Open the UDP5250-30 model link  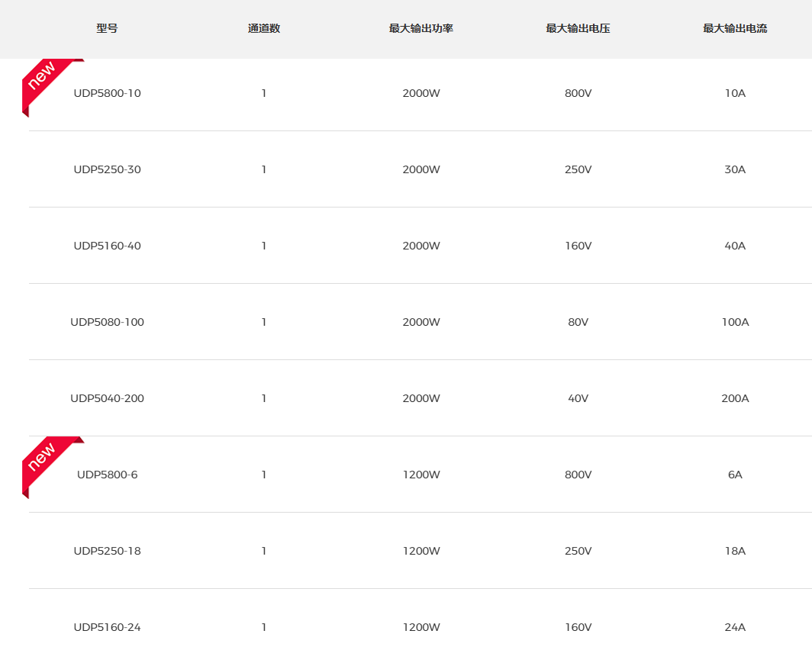107,169
